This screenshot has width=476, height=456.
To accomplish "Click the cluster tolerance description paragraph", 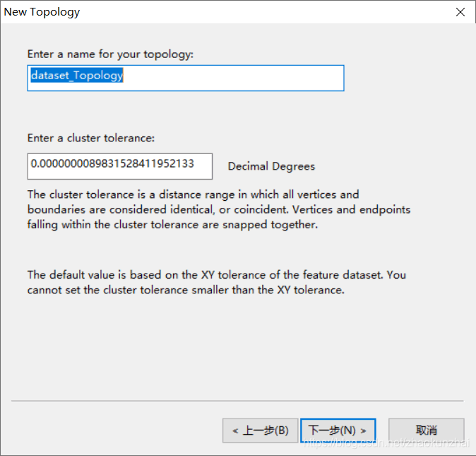I will click(x=218, y=210).
